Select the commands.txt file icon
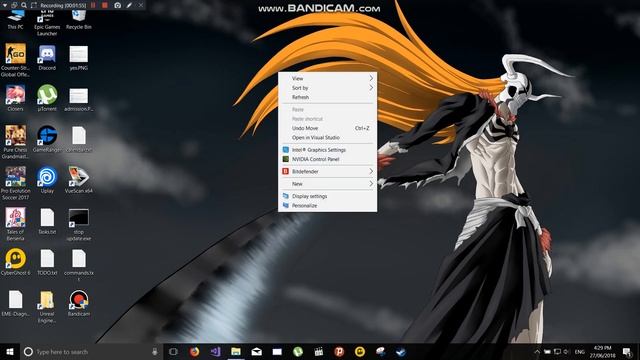The height and width of the screenshot is (360, 640). pos(78,265)
